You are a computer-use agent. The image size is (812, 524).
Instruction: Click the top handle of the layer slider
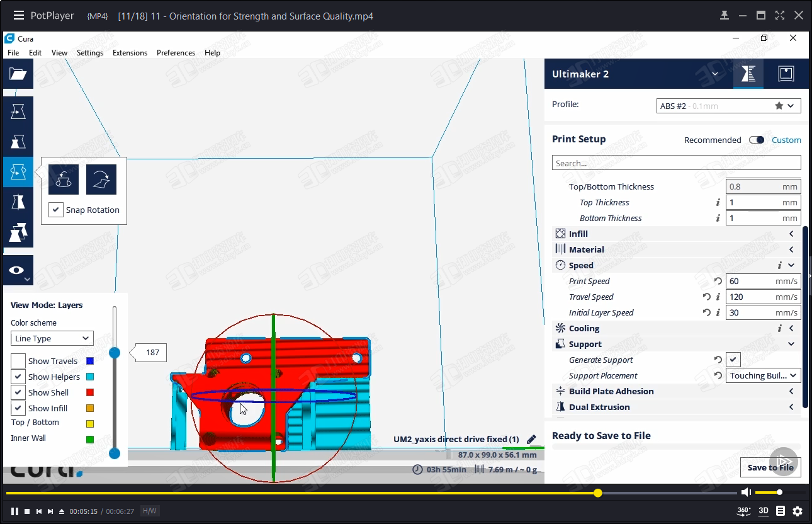pyautogui.click(x=115, y=353)
